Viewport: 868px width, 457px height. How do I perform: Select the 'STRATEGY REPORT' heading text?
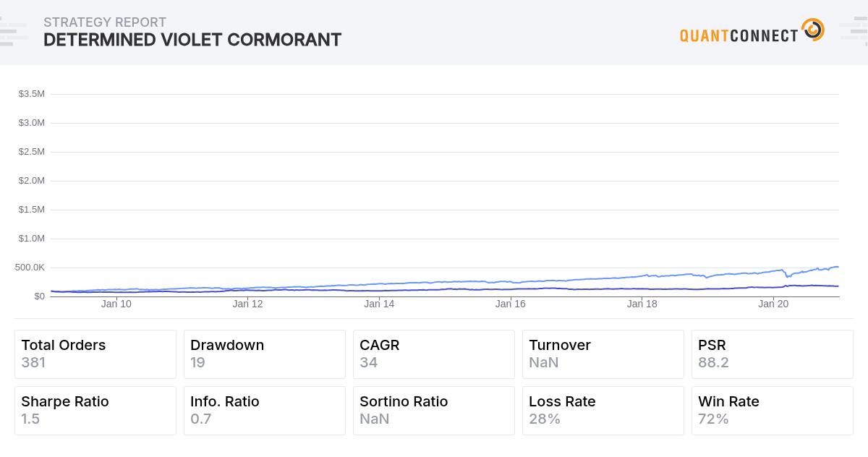tap(105, 22)
